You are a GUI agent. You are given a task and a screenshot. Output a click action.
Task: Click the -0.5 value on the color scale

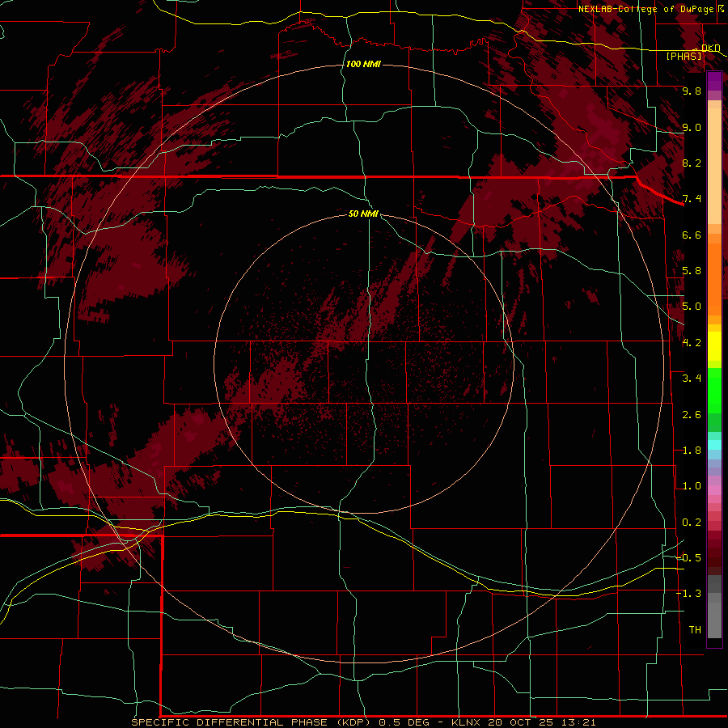tap(688, 558)
